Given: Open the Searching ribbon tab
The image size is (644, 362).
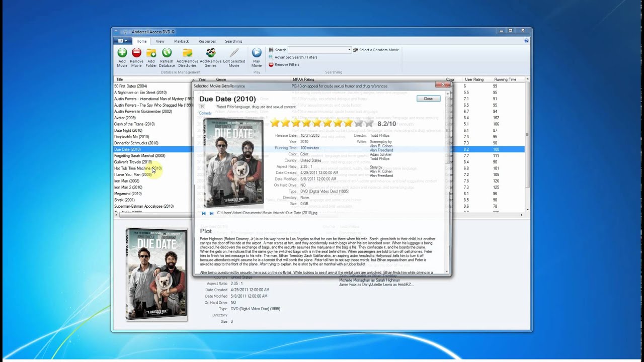Looking at the screenshot, I should click(x=233, y=41).
